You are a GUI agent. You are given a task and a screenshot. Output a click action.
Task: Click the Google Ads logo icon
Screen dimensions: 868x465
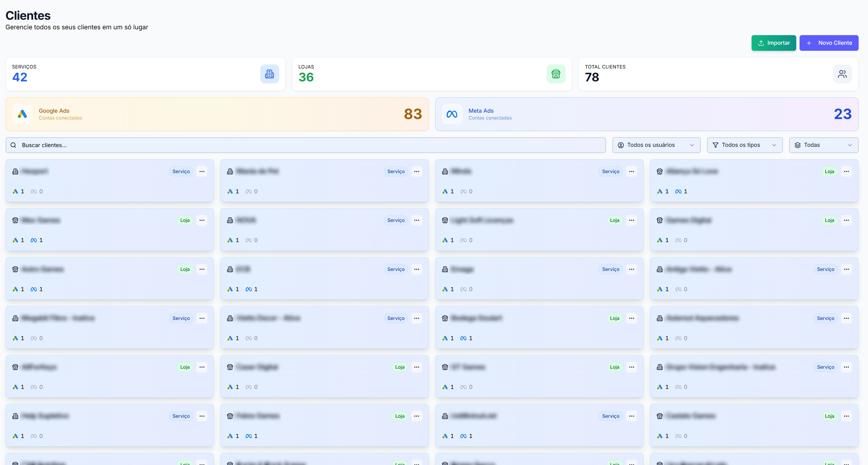coord(22,114)
